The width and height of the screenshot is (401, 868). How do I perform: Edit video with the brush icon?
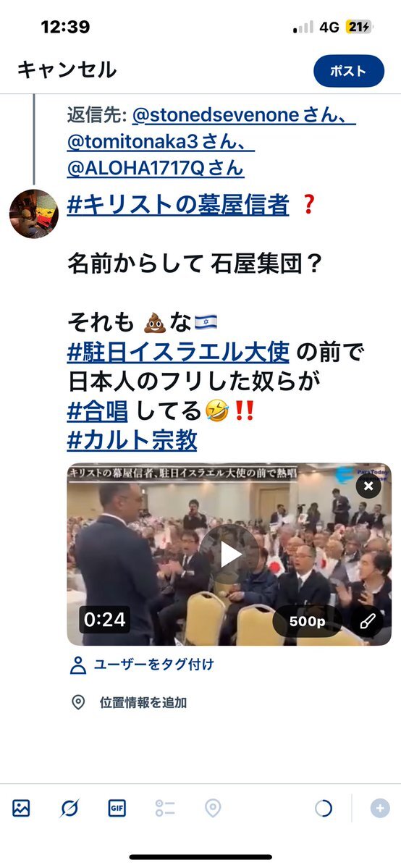[x=367, y=621]
